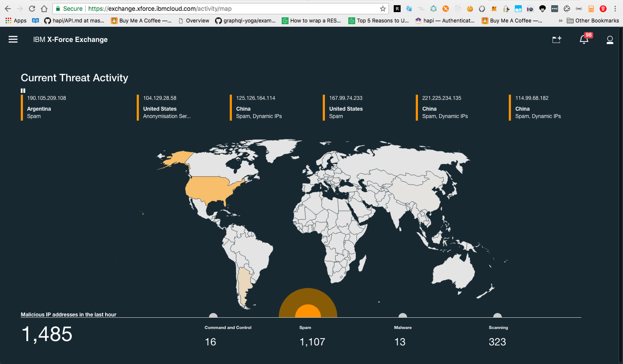Click the purple camera extension icon
Viewport: 623px width, 364px height.
point(530,9)
